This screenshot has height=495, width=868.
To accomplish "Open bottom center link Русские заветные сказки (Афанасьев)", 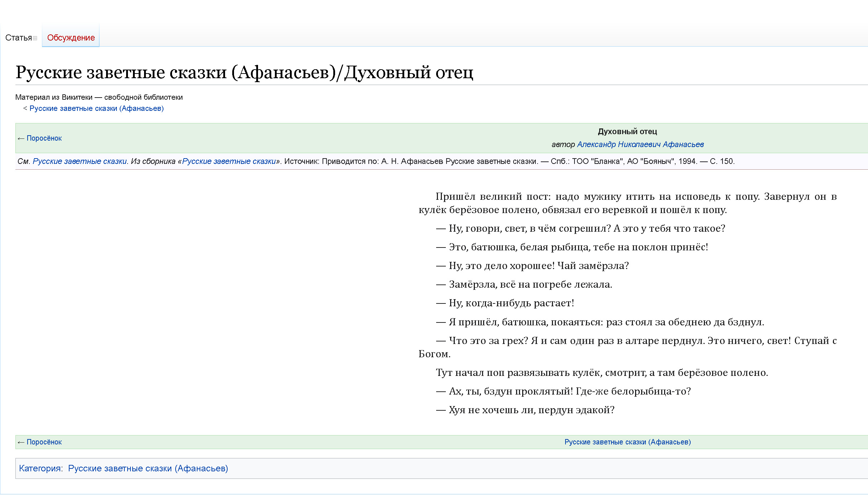I will (x=628, y=442).
